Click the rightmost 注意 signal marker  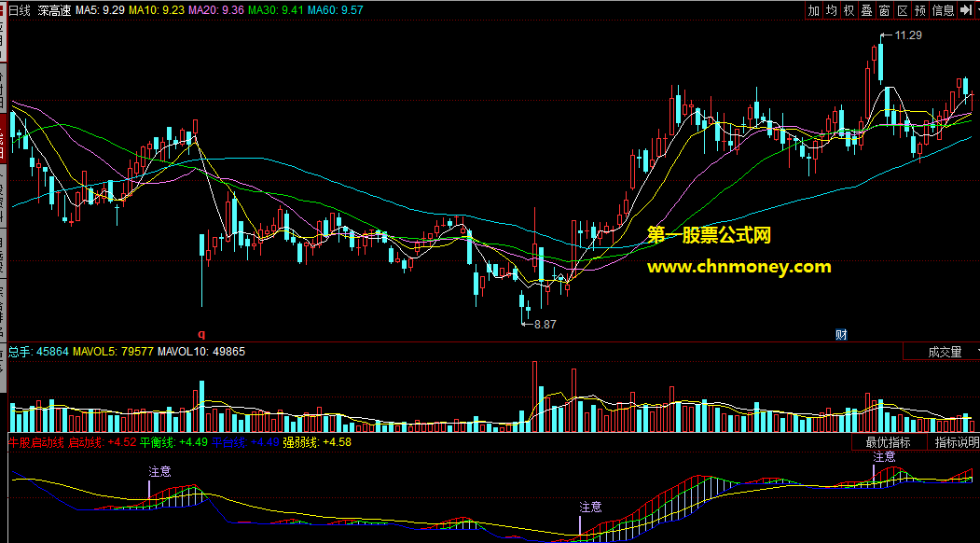[884, 457]
